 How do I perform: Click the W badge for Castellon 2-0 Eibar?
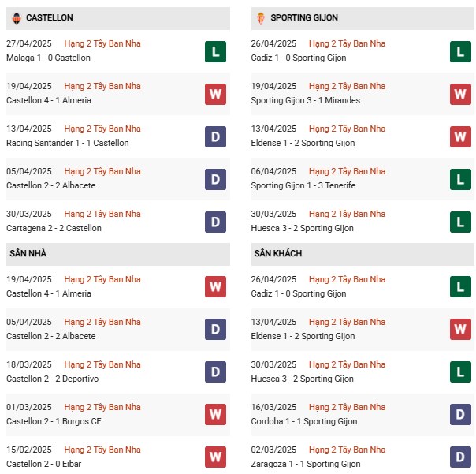215,457
